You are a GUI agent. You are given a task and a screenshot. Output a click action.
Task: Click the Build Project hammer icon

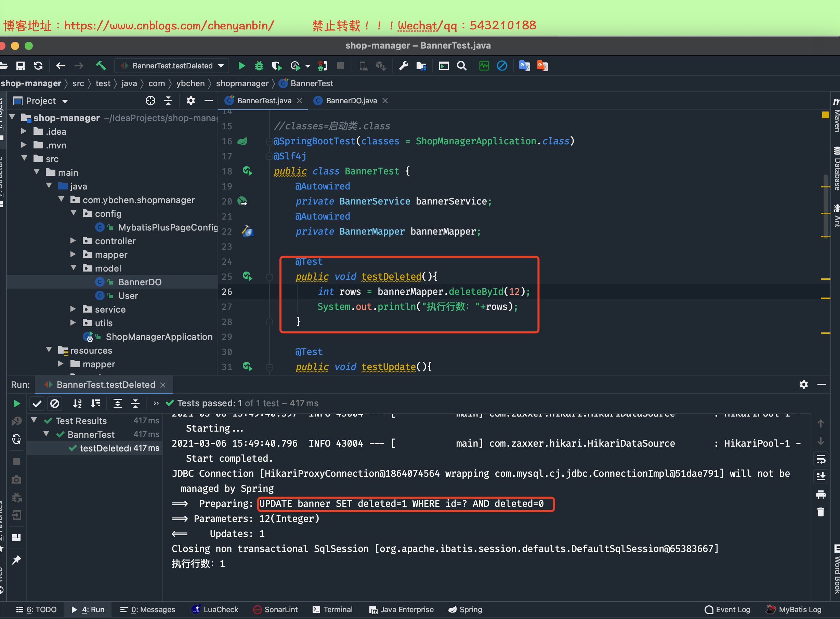(x=101, y=66)
